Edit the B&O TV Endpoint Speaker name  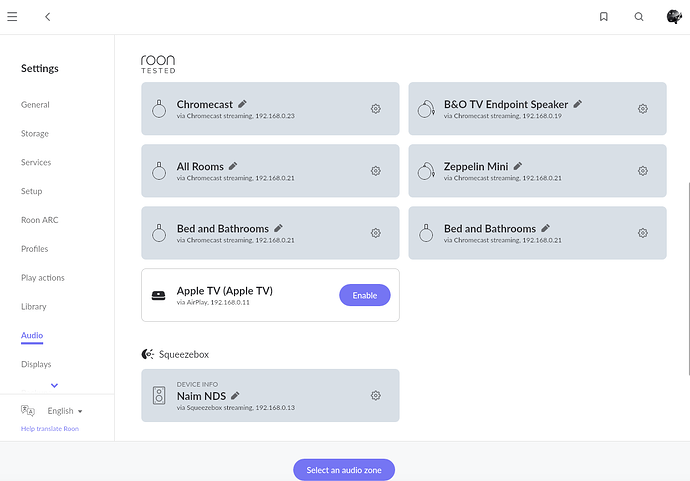[578, 104]
